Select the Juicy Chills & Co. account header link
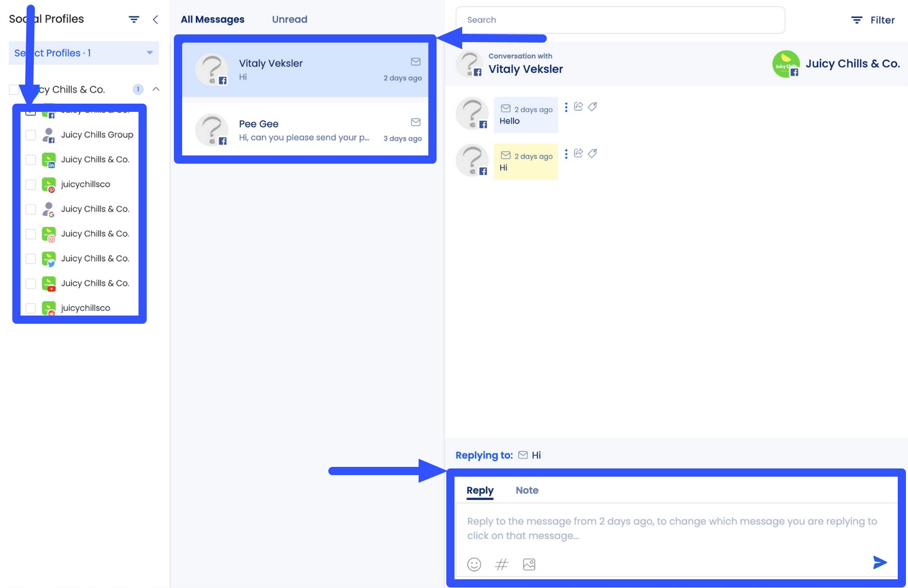The width and height of the screenshot is (908, 588). [853, 63]
